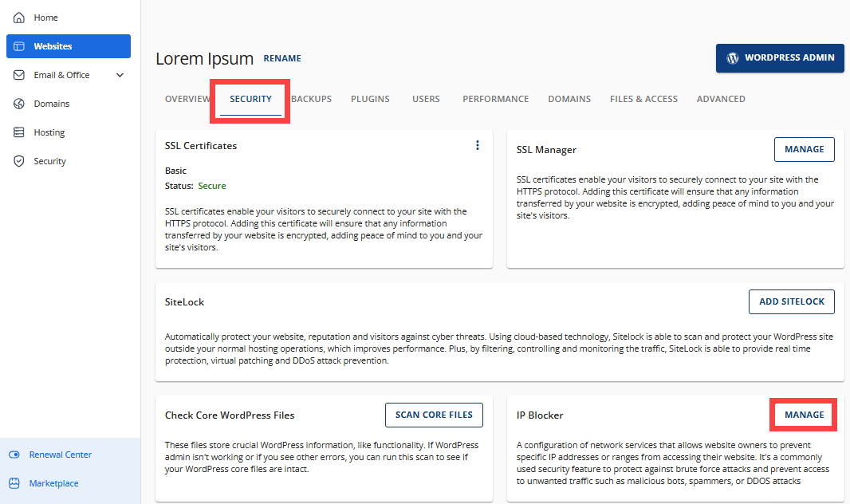Go to Files & Access tab
Image resolution: width=850 pixels, height=504 pixels.
pos(643,99)
